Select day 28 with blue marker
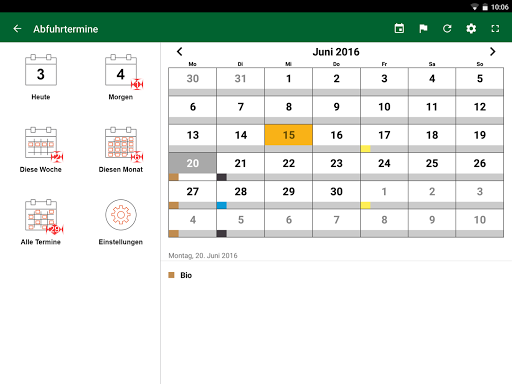Viewport: 512px width, 384px height. tap(241, 195)
